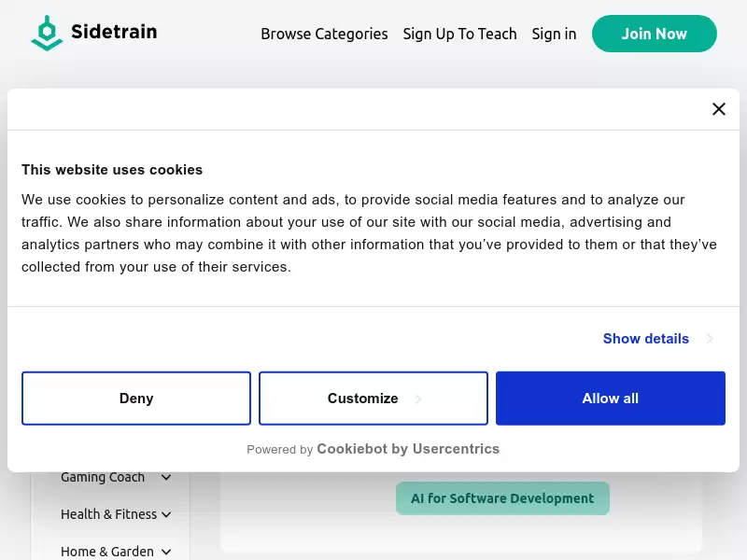
Task: Click the arrow icon next to Show details
Action: pyautogui.click(x=710, y=339)
